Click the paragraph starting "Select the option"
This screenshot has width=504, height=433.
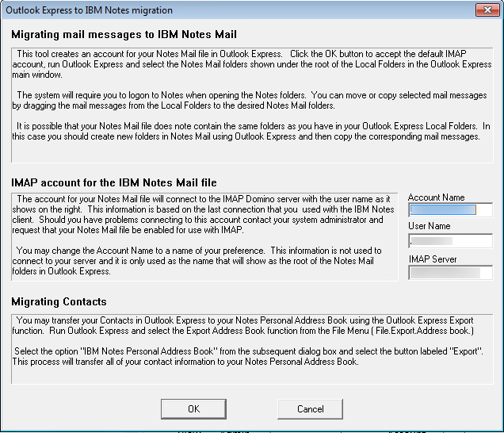click(247, 356)
